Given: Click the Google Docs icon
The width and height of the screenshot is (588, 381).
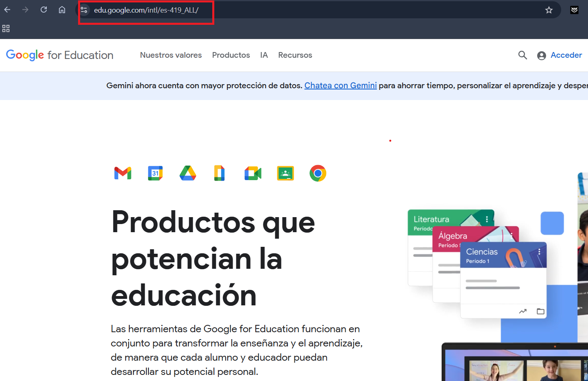Looking at the screenshot, I should tap(220, 173).
